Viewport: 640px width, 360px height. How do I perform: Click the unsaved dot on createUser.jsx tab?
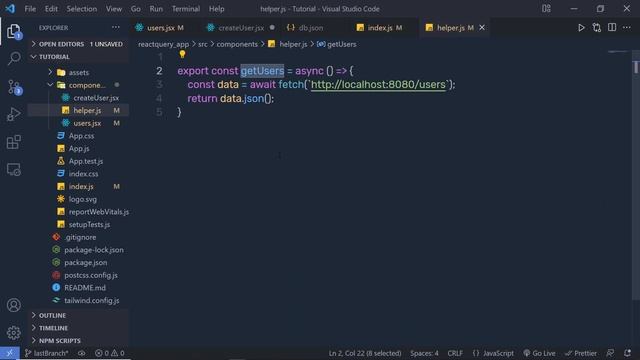point(272,27)
